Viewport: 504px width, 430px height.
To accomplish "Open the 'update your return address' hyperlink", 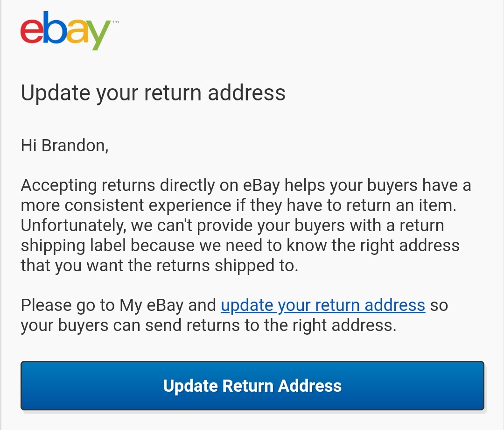I will (x=323, y=304).
